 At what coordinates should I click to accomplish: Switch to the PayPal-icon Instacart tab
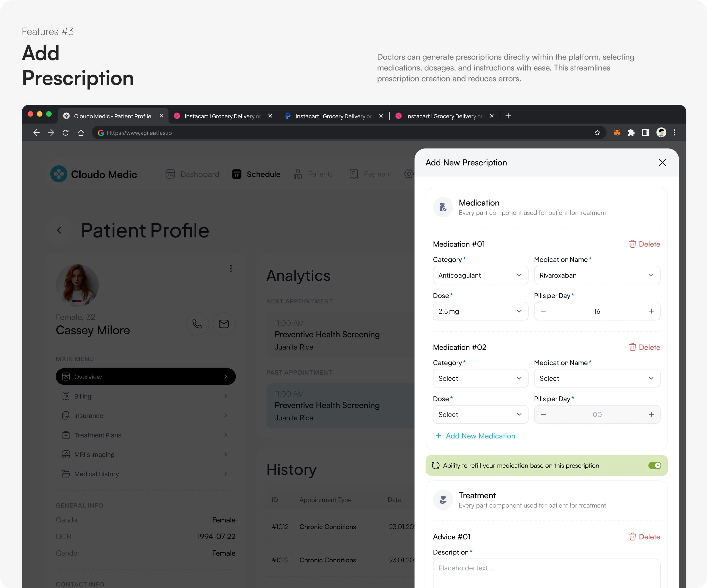pyautogui.click(x=333, y=116)
